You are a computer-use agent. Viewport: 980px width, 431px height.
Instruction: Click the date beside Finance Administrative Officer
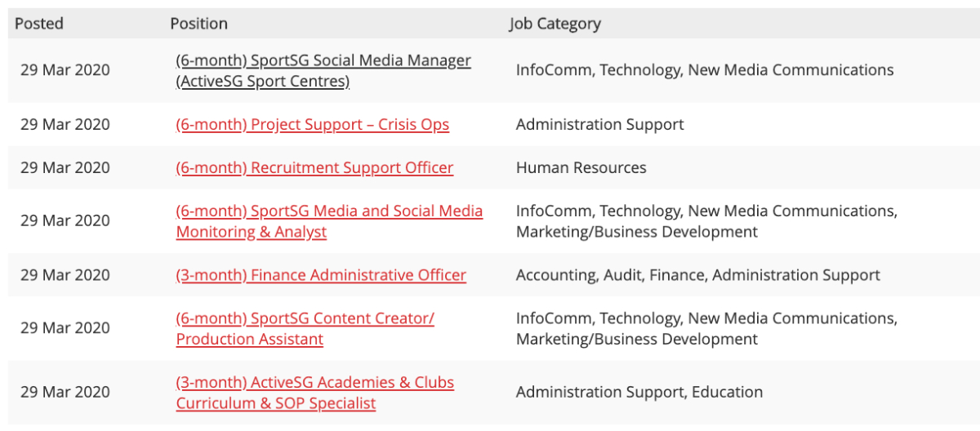pyautogui.click(x=65, y=276)
